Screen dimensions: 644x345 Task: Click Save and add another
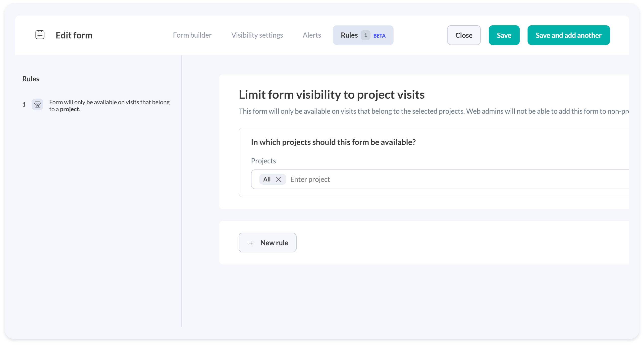[x=568, y=35]
